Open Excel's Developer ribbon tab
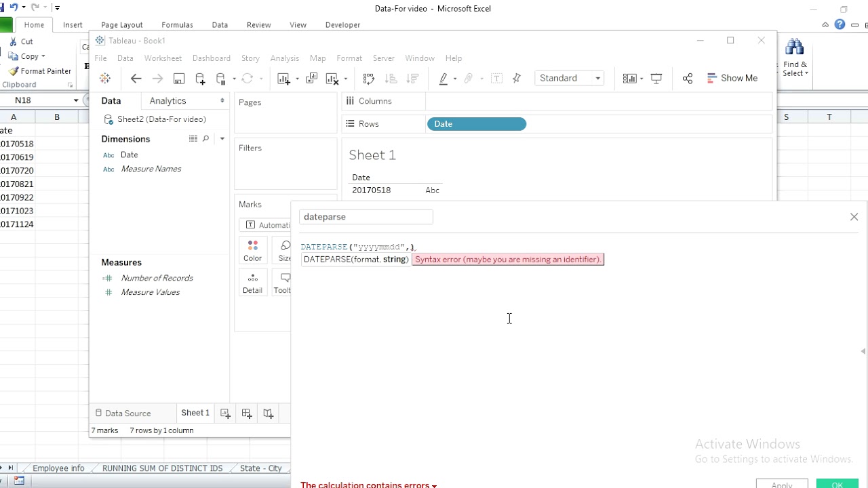This screenshot has width=868, height=488. pyautogui.click(x=342, y=25)
